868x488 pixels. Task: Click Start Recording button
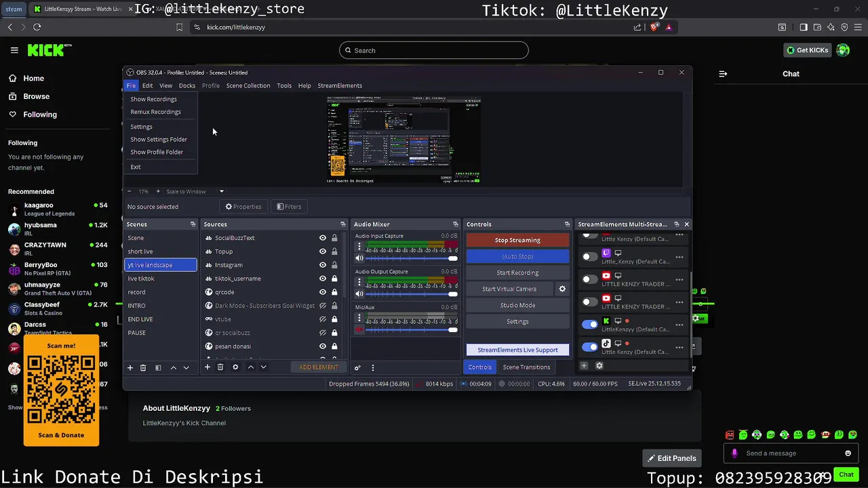click(x=517, y=272)
